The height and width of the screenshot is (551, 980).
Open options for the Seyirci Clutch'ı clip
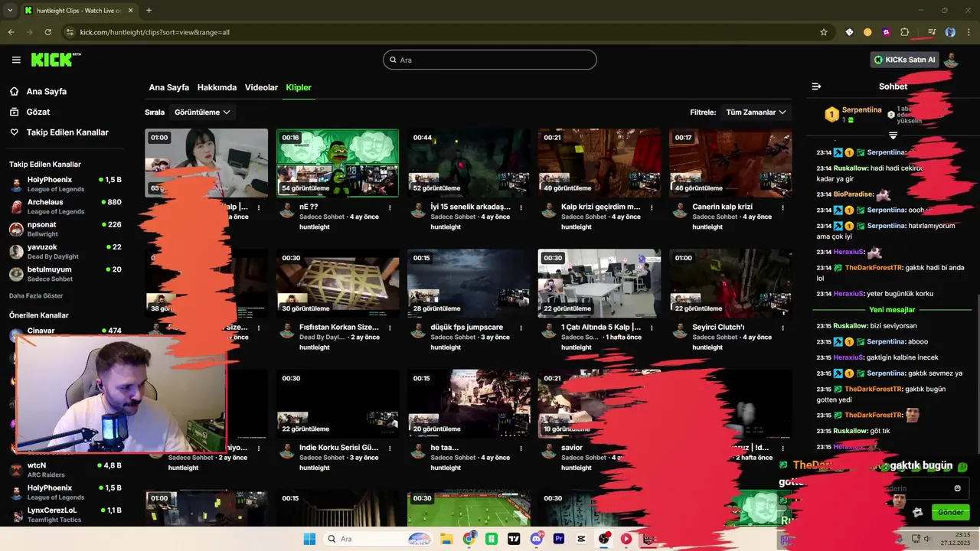pyautogui.click(x=782, y=328)
